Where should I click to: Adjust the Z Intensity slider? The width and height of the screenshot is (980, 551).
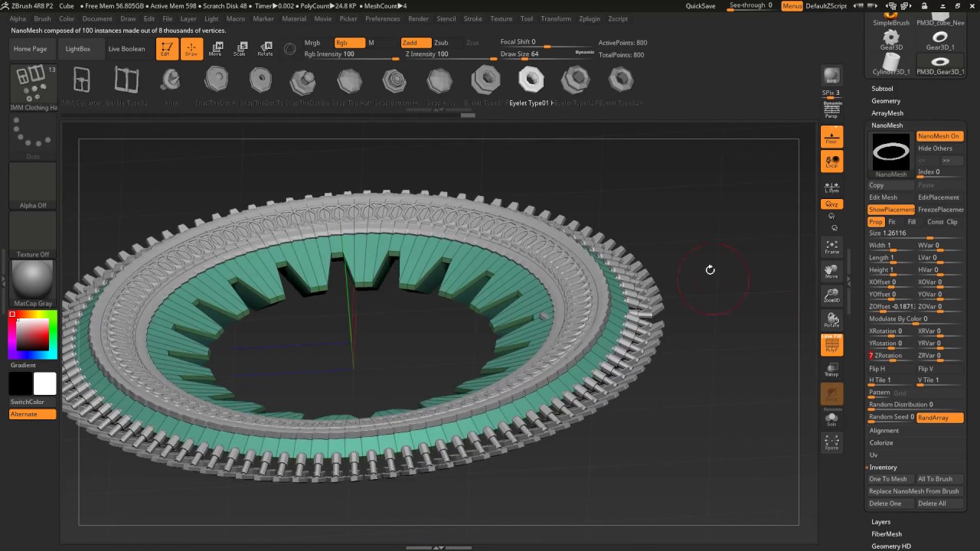click(449, 54)
